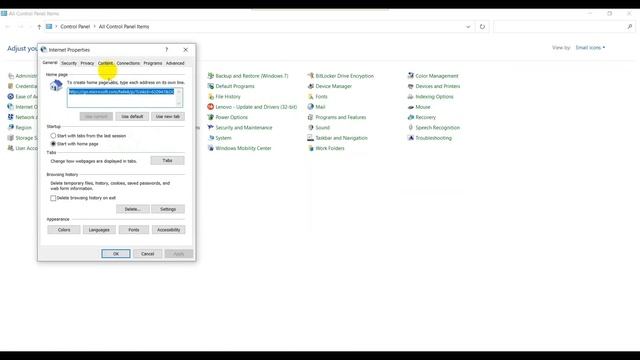Click the Delete... browsing history button
The height and width of the screenshot is (360, 640).
[133, 209]
